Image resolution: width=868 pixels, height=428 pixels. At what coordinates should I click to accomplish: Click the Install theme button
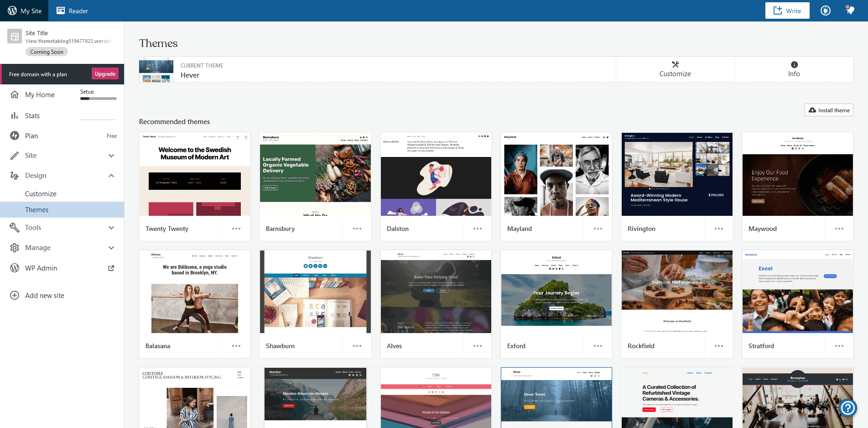click(829, 110)
